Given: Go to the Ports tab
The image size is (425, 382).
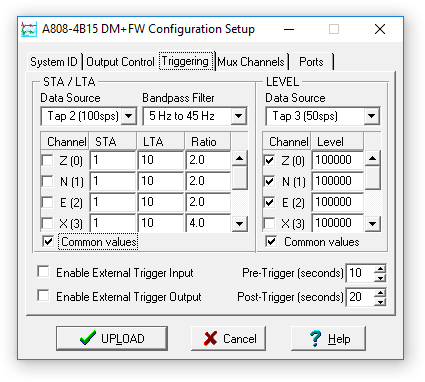Looking at the screenshot, I should pos(311,62).
